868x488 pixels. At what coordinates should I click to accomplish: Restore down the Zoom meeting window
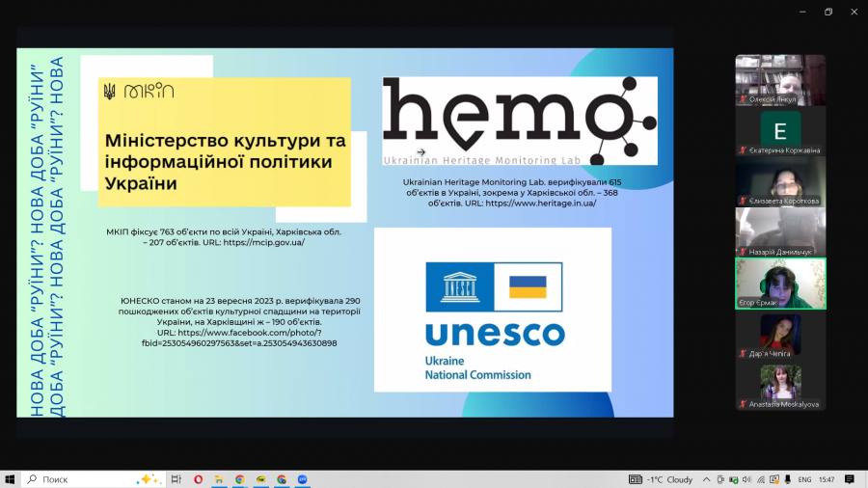tap(828, 12)
